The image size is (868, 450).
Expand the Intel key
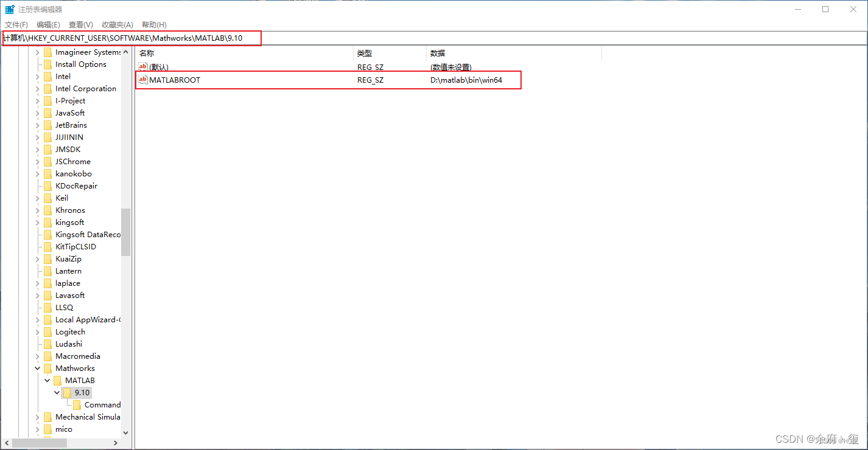(38, 77)
